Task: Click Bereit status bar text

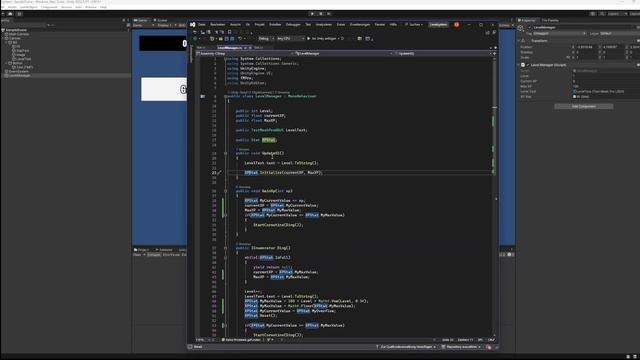Action: [x=198, y=347]
